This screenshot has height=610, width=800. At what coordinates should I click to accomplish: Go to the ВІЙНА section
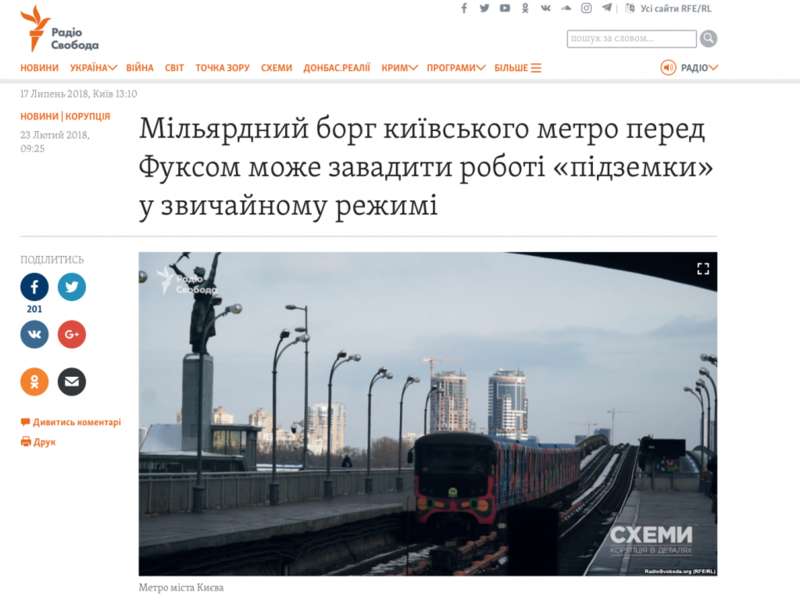[140, 68]
